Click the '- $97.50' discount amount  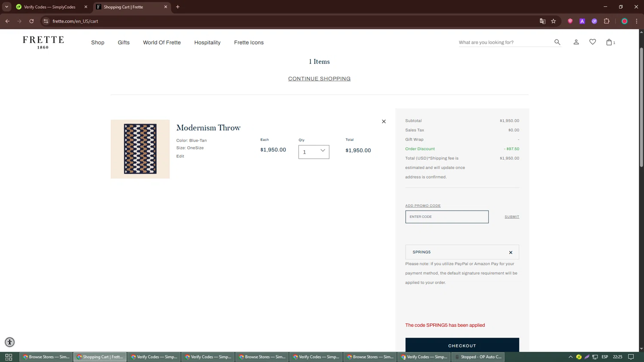click(x=511, y=149)
